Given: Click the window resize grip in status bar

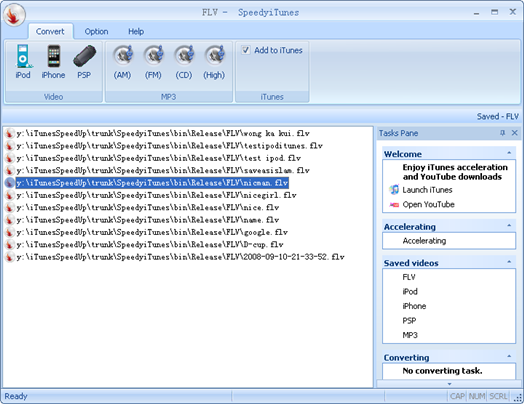Looking at the screenshot, I should tap(518, 397).
